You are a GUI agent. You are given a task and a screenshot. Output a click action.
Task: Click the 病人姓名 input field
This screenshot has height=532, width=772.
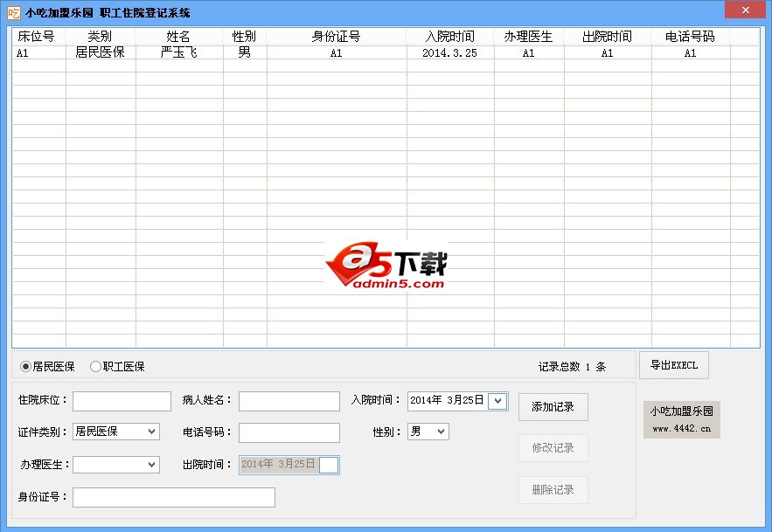click(x=289, y=399)
